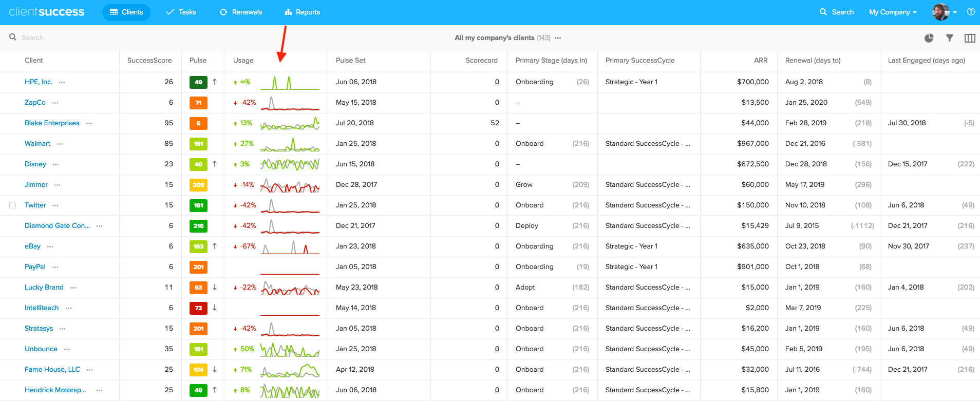980x401 pixels.
Task: Open the Reports tab
Action: click(x=303, y=12)
